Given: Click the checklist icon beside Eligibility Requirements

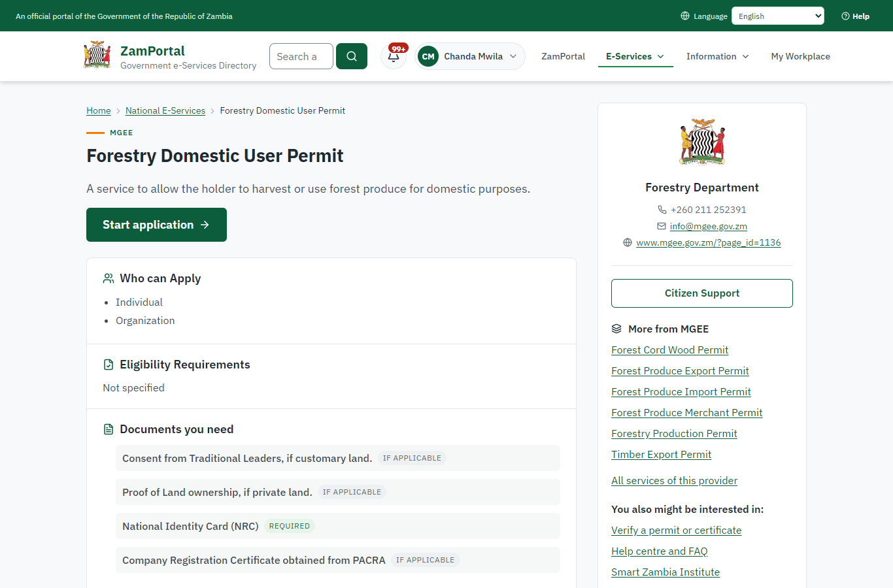Looking at the screenshot, I should (x=109, y=365).
